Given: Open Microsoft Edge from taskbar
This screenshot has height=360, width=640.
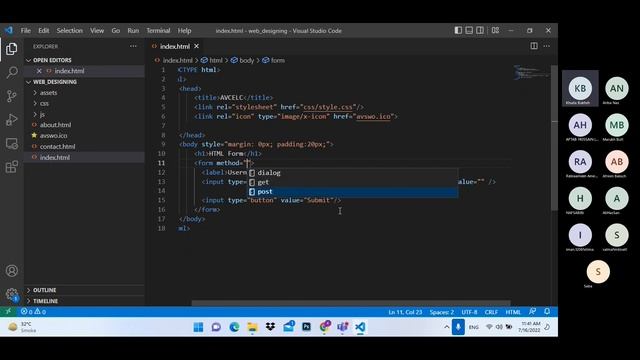Looking at the screenshot, I should [234, 327].
